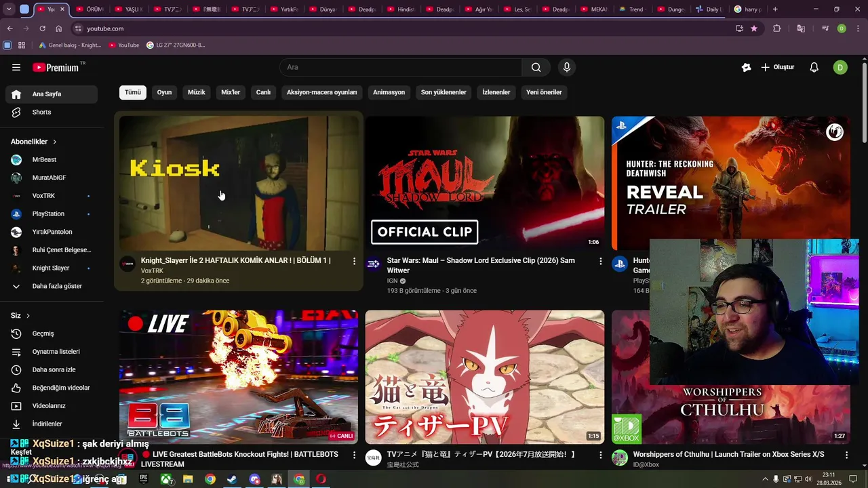The image size is (868, 488).
Task: Select Aksiyon-macera oyunları filter chip
Action: (321, 92)
